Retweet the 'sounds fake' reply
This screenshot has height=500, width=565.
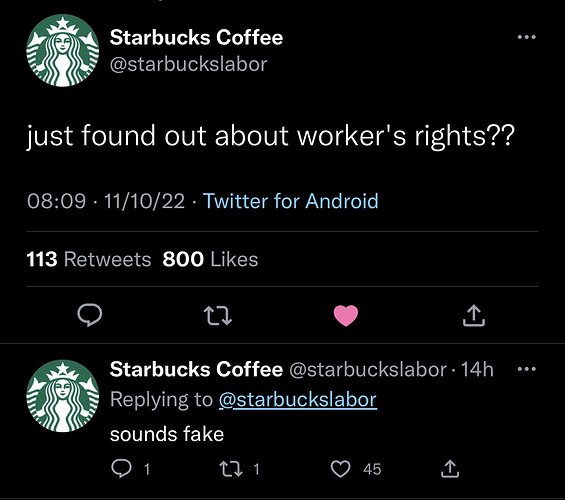pos(231,469)
